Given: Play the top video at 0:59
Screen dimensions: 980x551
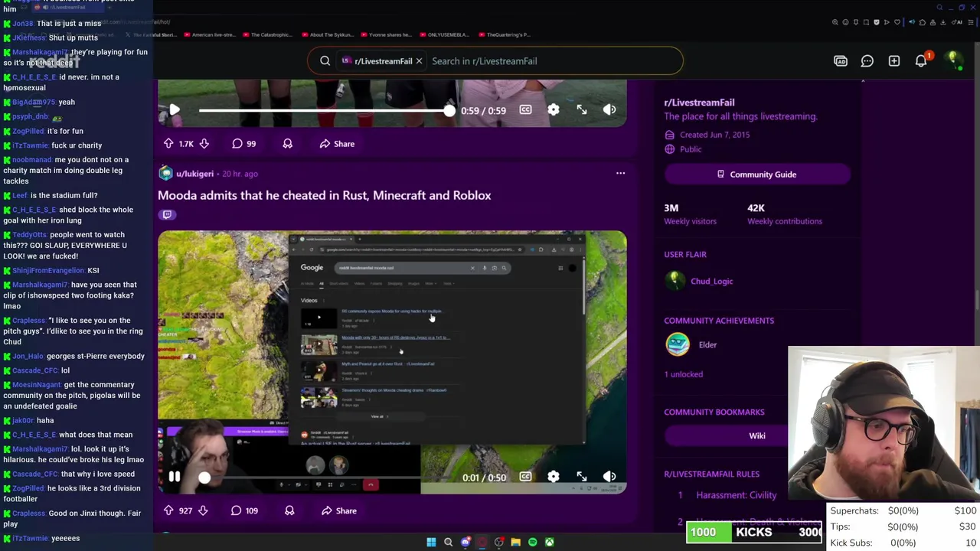Looking at the screenshot, I should click(x=175, y=110).
